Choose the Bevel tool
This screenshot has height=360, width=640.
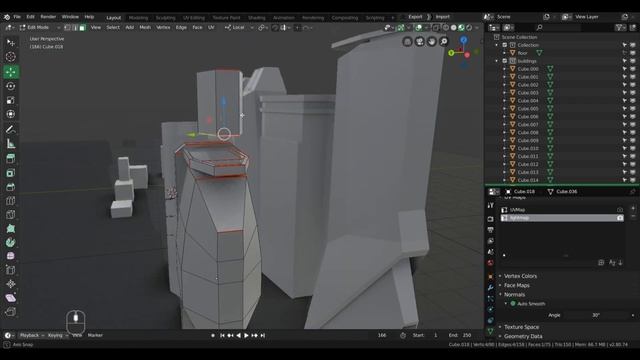tap(11, 187)
